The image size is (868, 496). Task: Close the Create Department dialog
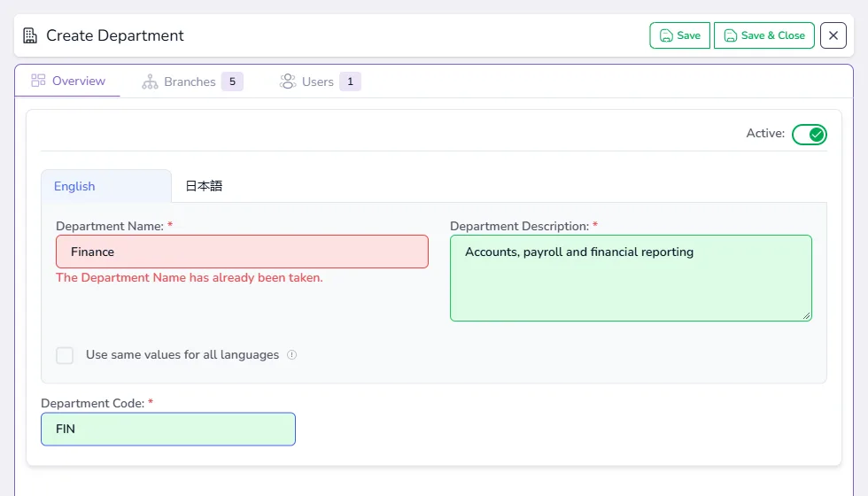pos(833,35)
